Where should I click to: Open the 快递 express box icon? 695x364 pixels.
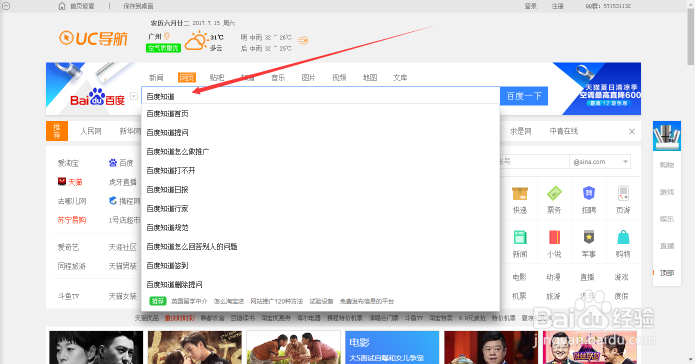[520, 193]
